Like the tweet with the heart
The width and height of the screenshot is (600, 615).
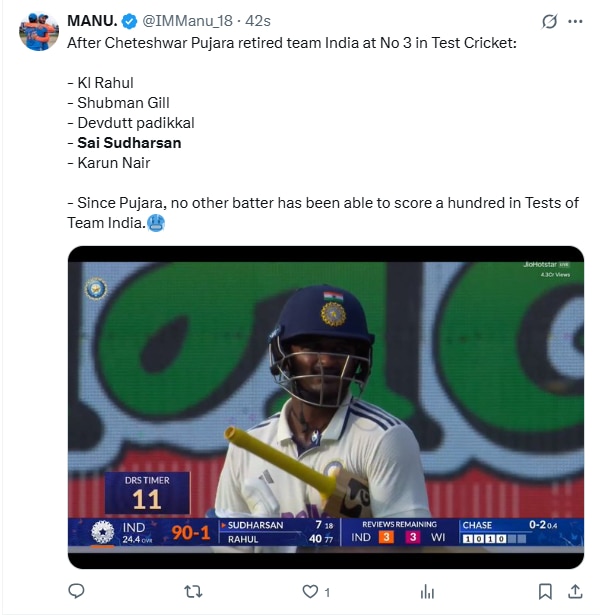tap(310, 591)
